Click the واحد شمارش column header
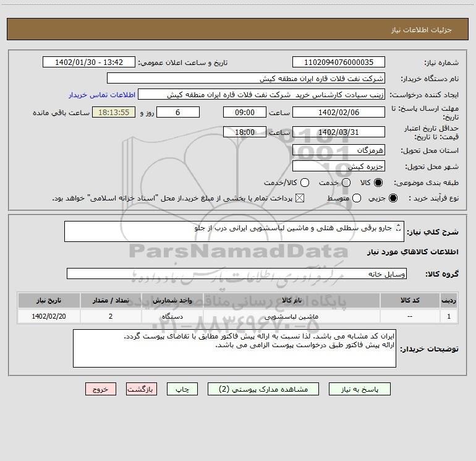This screenshot has height=461, width=476. (172, 300)
